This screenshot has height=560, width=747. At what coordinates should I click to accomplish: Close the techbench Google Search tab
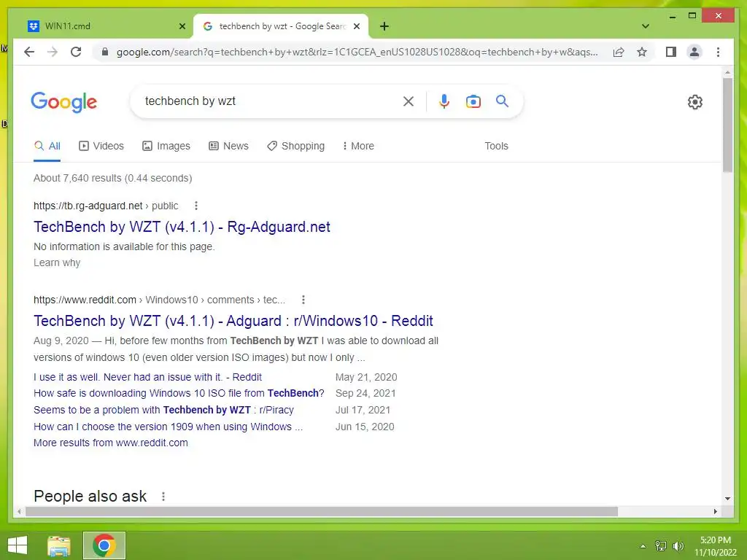pyautogui.click(x=356, y=26)
